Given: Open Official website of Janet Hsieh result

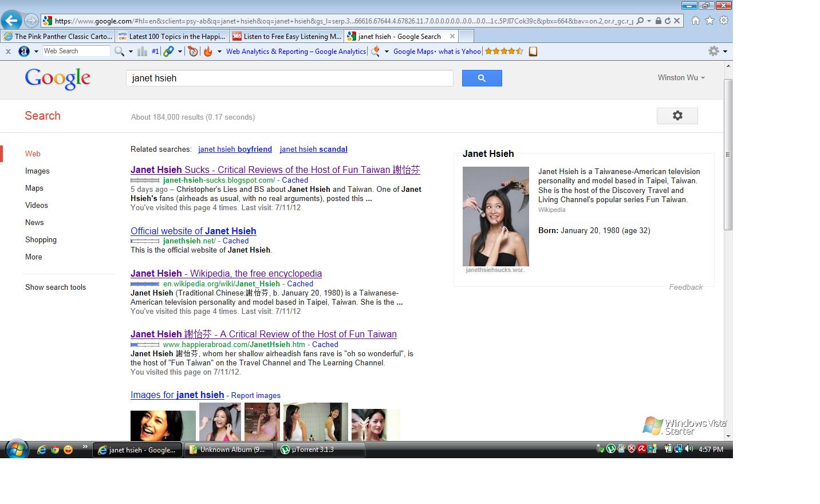Looking at the screenshot, I should coord(194,231).
